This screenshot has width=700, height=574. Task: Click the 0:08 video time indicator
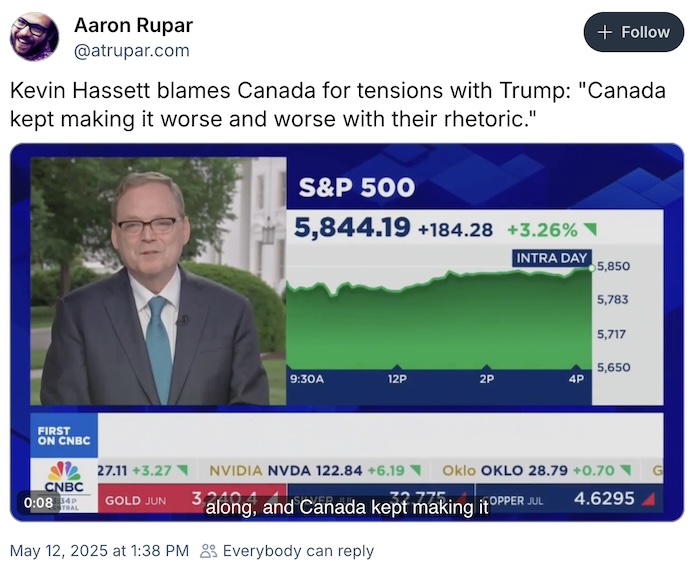click(38, 503)
